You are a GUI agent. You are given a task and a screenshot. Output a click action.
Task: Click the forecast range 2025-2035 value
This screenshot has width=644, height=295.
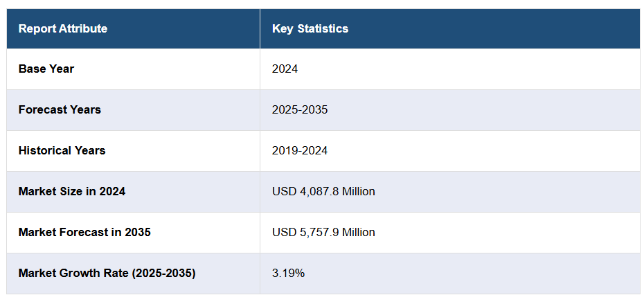(300, 109)
